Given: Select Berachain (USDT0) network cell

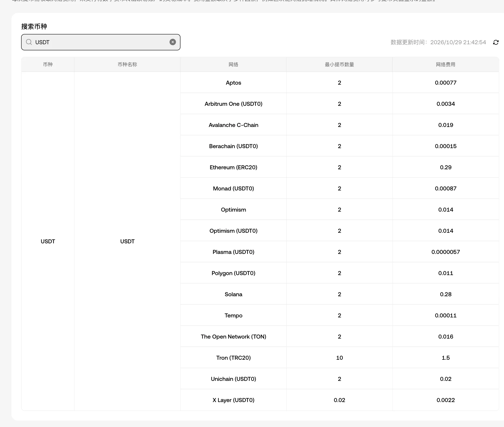Looking at the screenshot, I should (x=233, y=146).
